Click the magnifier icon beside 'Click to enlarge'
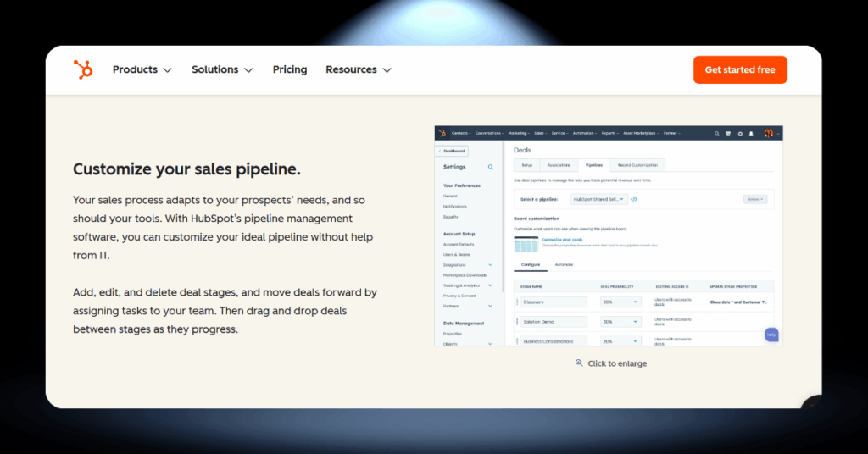The width and height of the screenshot is (868, 454). coord(579,363)
